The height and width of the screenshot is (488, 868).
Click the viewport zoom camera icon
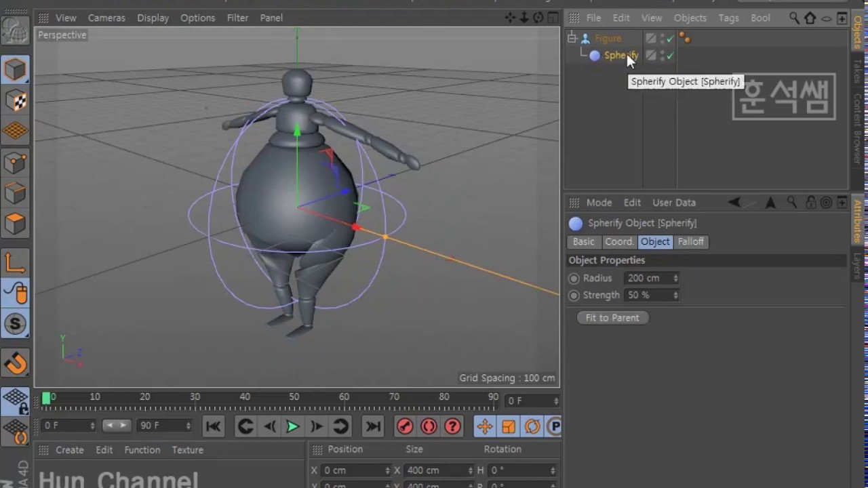coord(524,18)
